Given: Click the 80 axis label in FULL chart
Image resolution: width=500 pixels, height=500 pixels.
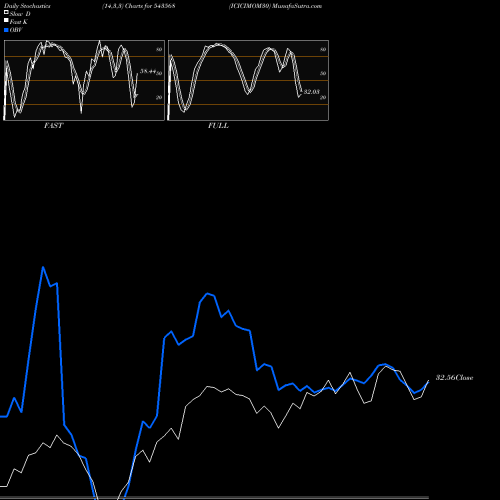Looking at the screenshot, I should tap(323, 49).
